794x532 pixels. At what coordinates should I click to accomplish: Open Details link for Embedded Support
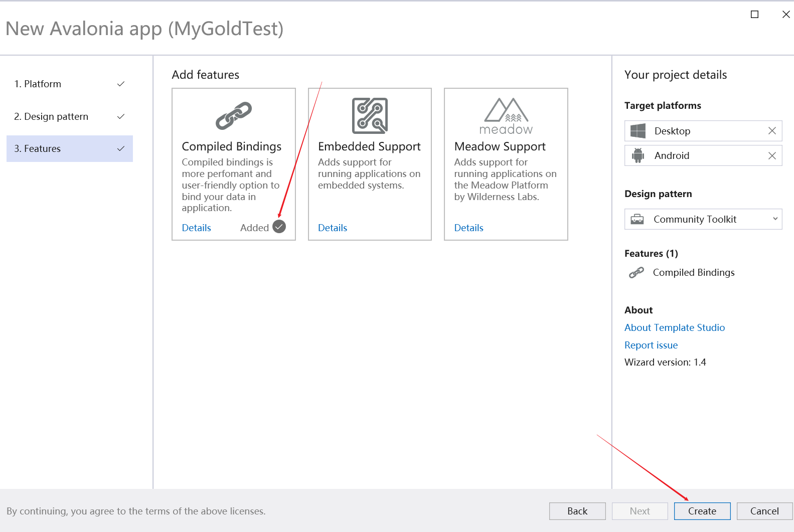(332, 228)
